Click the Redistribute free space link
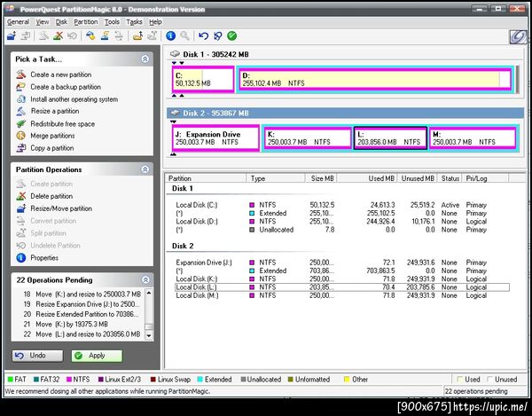 click(x=62, y=124)
